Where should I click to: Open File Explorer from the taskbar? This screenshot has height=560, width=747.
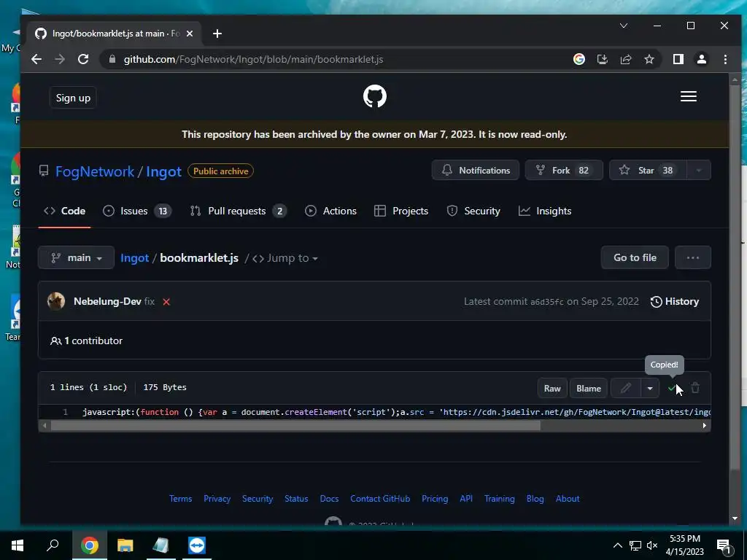(125, 545)
